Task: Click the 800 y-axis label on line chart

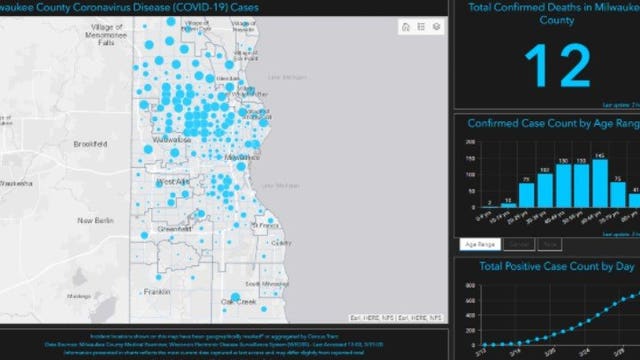Action: [x=470, y=285]
